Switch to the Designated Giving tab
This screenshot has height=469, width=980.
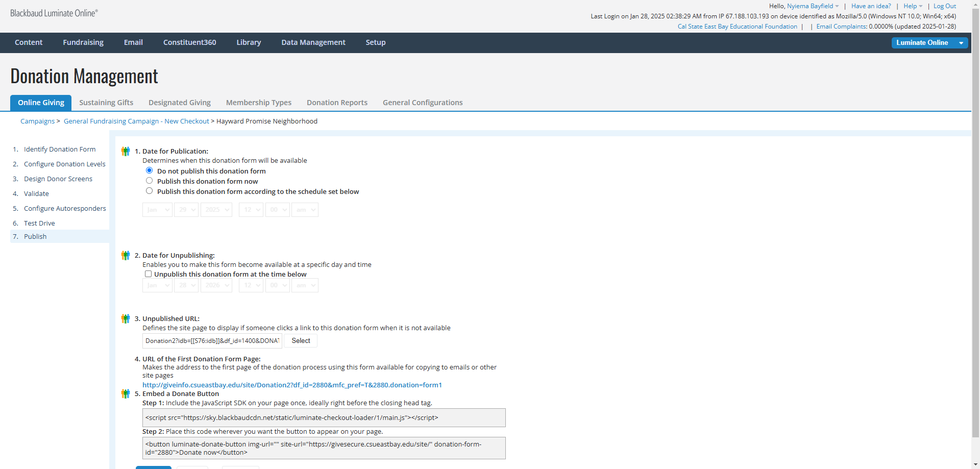180,103
